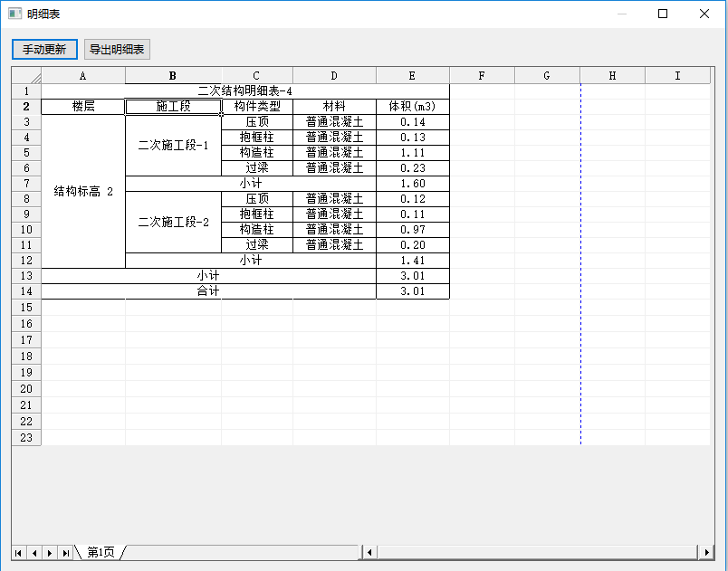
Task: Go to next sheet tab arrow
Action: 50,552
